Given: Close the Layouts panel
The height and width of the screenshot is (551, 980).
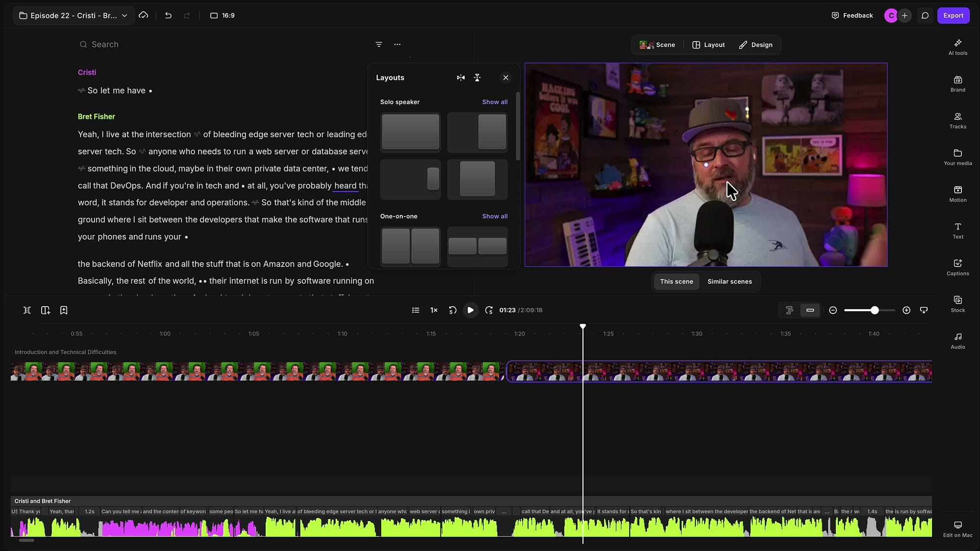Looking at the screenshot, I should coord(506,77).
